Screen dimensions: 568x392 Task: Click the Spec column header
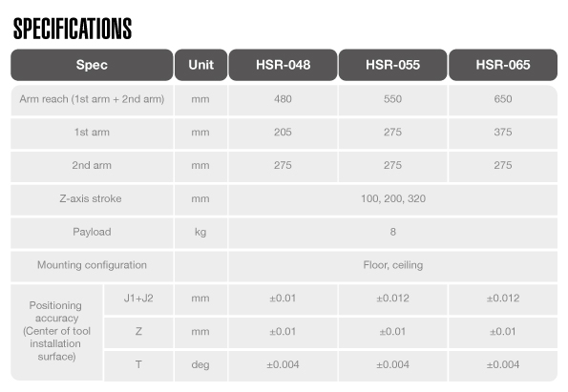point(92,65)
